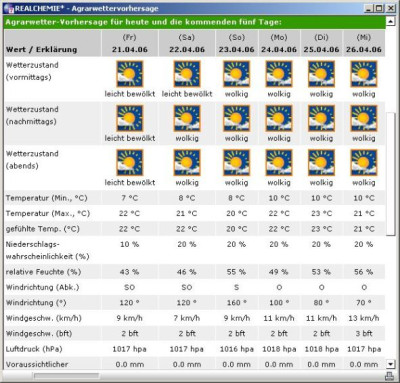Select the 21.04.06 column header
Viewport: 400px width, 383px height.
(130, 43)
